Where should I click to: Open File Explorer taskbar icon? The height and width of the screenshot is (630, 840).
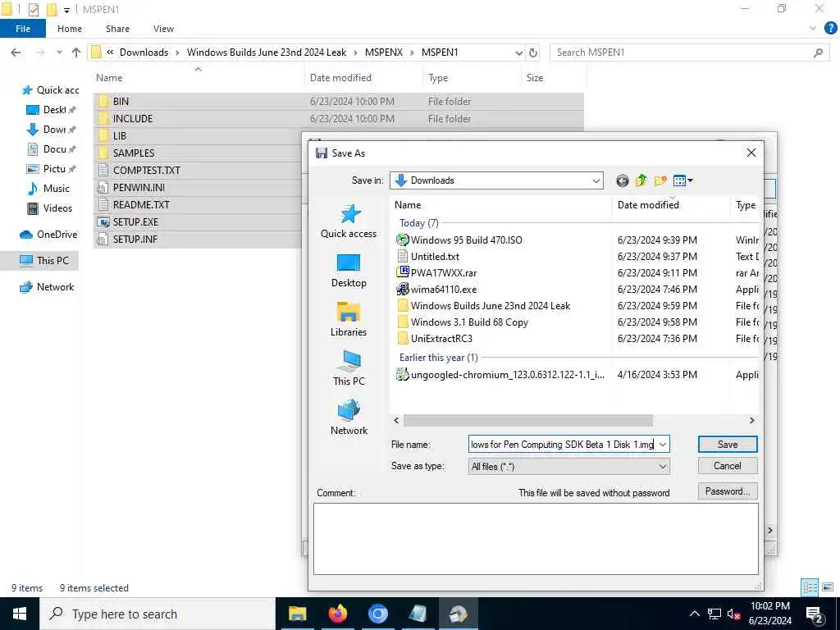point(297,614)
